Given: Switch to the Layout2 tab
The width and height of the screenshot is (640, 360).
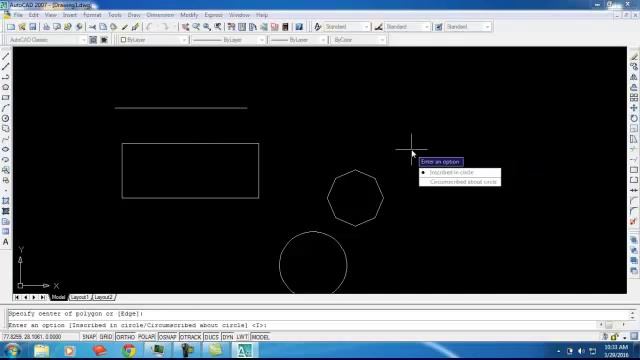Looking at the screenshot, I should click(103, 297).
